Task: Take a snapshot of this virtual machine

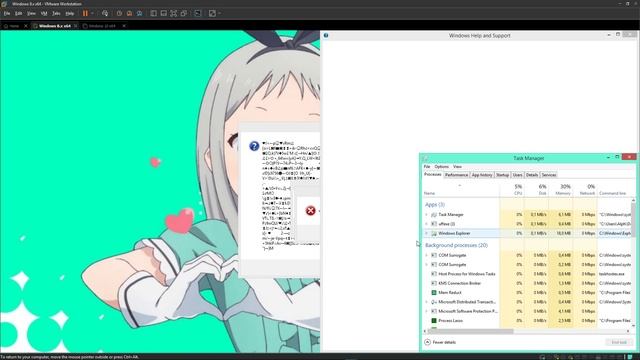Action: [x=119, y=13]
